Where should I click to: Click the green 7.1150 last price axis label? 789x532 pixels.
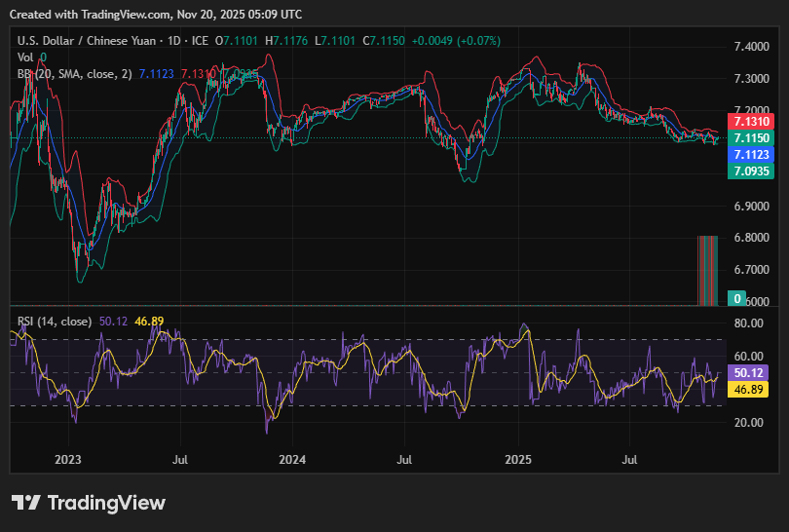pyautogui.click(x=751, y=138)
